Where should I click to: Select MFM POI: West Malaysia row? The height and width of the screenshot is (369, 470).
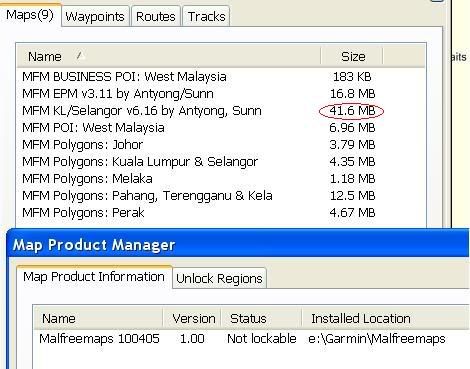click(x=221, y=128)
